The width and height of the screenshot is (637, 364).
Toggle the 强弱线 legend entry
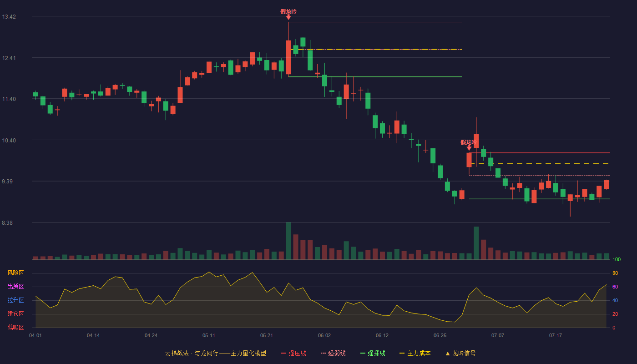coord(333,353)
